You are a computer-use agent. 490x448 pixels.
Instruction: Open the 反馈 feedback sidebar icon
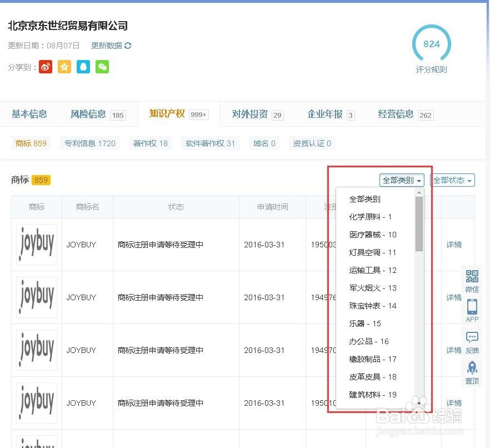472,342
